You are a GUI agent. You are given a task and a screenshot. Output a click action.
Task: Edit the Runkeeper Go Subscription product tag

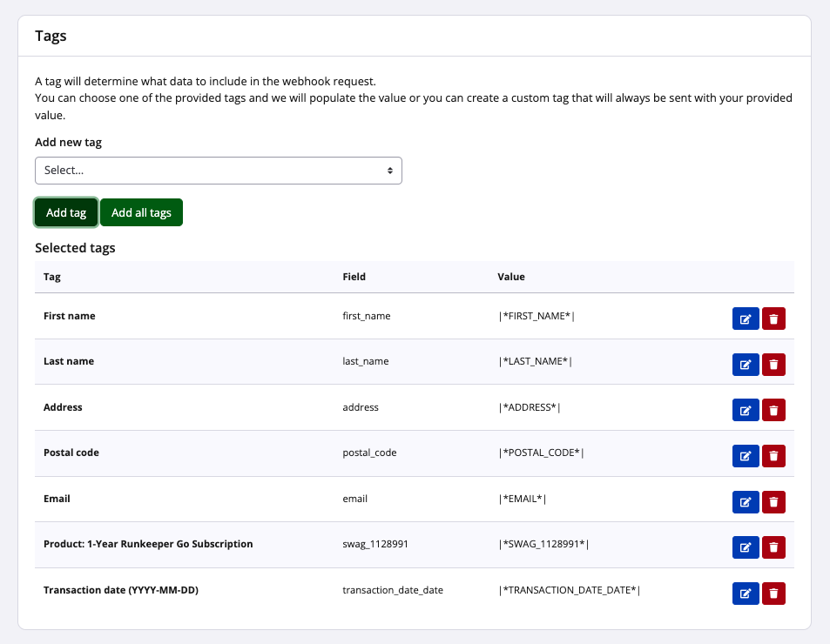pyautogui.click(x=746, y=547)
